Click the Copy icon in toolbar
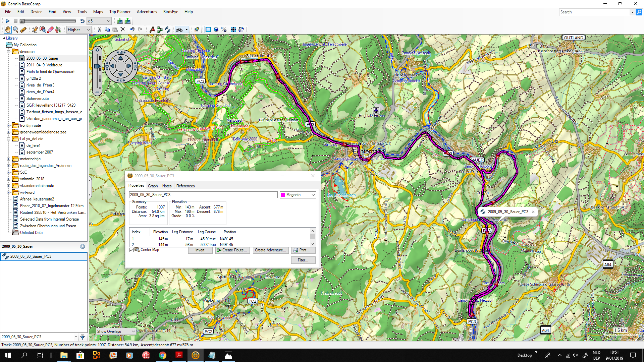 pos(107,29)
